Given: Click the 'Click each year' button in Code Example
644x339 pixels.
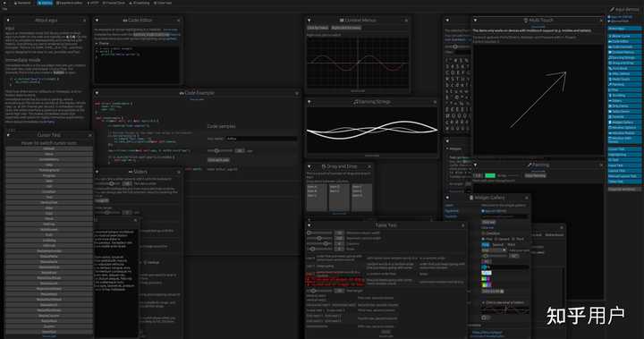Looking at the screenshot, I should coord(218,160).
